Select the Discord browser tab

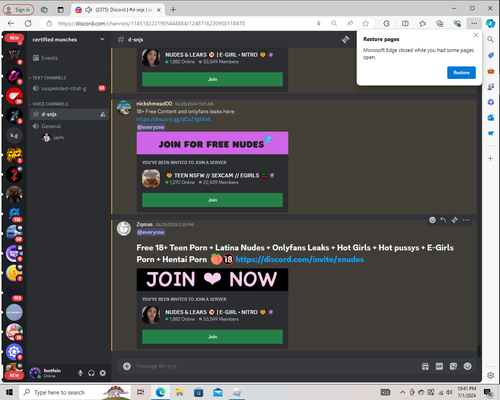[117, 10]
